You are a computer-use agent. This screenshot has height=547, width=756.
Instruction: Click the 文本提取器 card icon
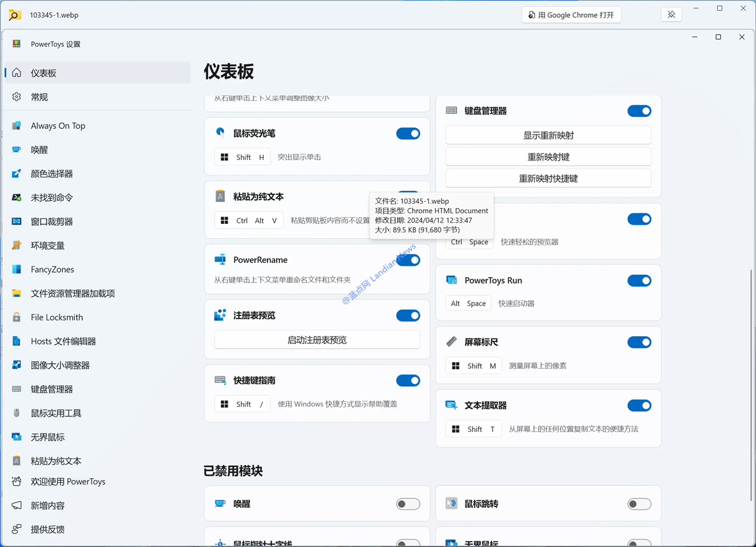(x=452, y=405)
